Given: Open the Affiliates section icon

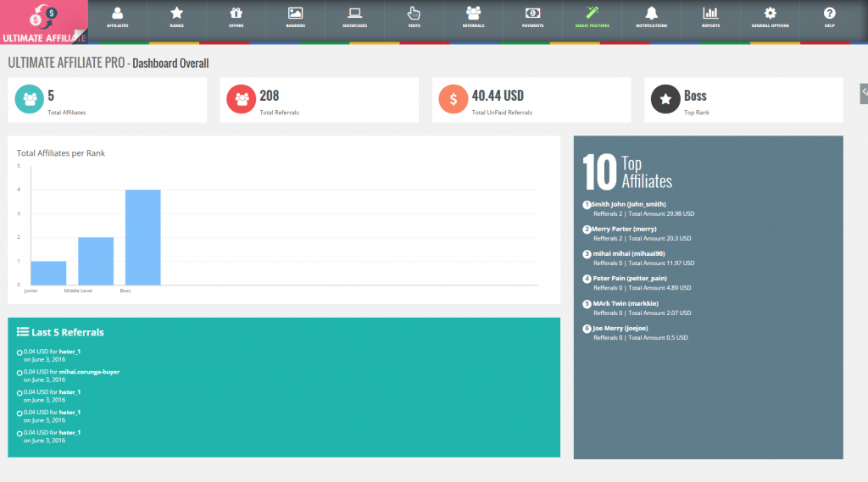Looking at the screenshot, I should pyautogui.click(x=117, y=14).
